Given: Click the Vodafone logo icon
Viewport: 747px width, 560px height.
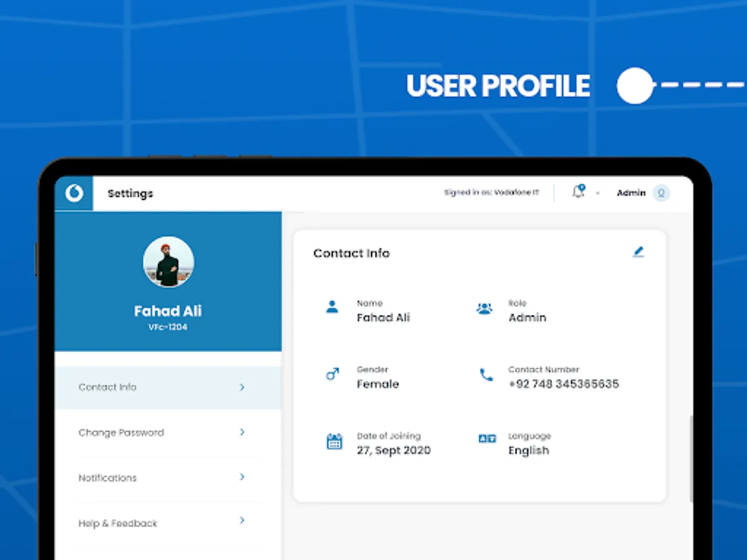Looking at the screenshot, I should click(x=74, y=194).
